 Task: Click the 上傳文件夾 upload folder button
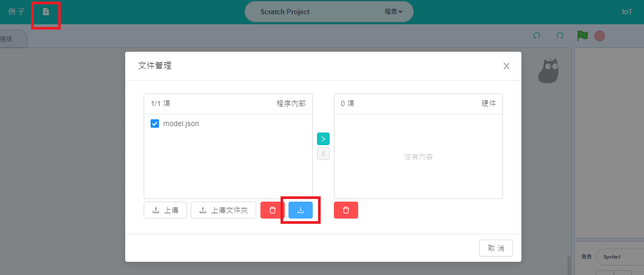(223, 210)
